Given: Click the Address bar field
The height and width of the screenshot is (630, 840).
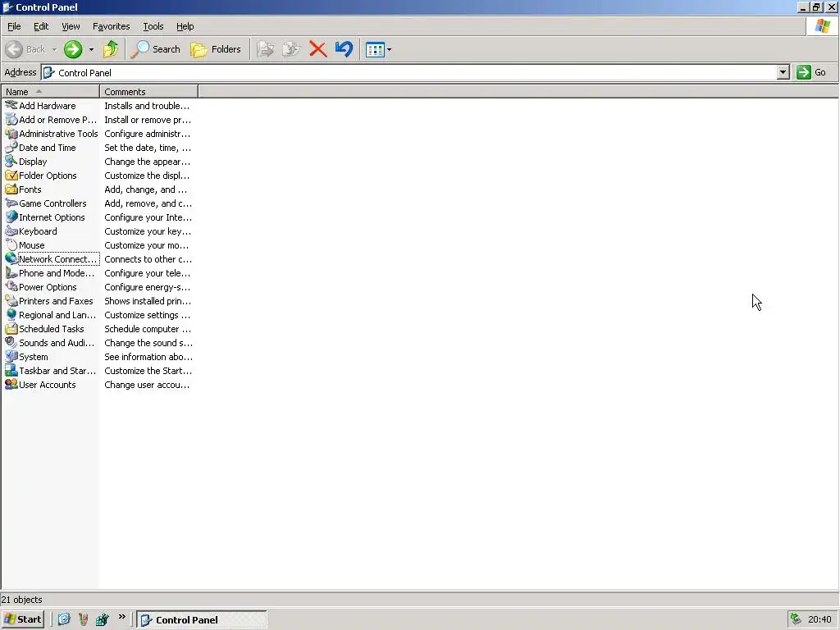Looking at the screenshot, I should click(409, 72).
